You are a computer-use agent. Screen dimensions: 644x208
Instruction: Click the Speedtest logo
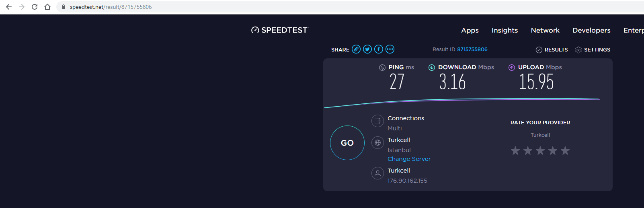pos(280,30)
